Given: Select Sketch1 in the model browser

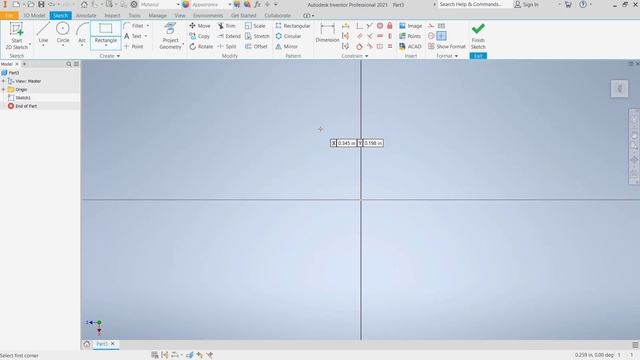Looking at the screenshot, I should click(23, 98).
